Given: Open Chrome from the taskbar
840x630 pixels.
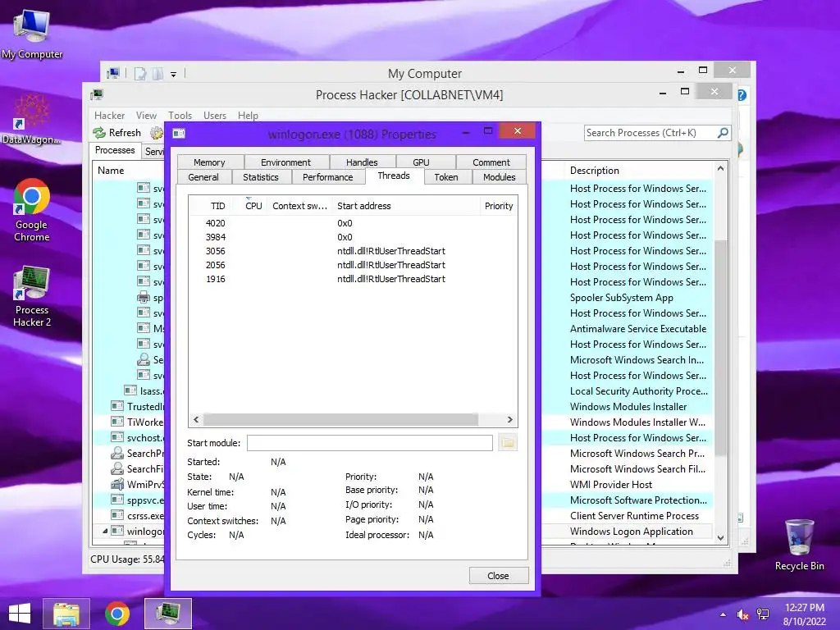Looking at the screenshot, I should [116, 614].
